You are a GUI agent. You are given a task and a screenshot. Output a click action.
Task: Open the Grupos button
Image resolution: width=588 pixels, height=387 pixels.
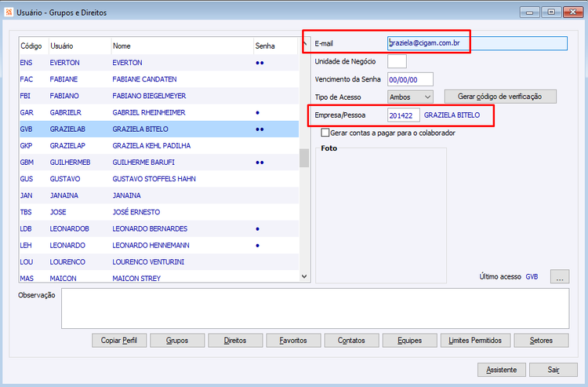point(177,341)
